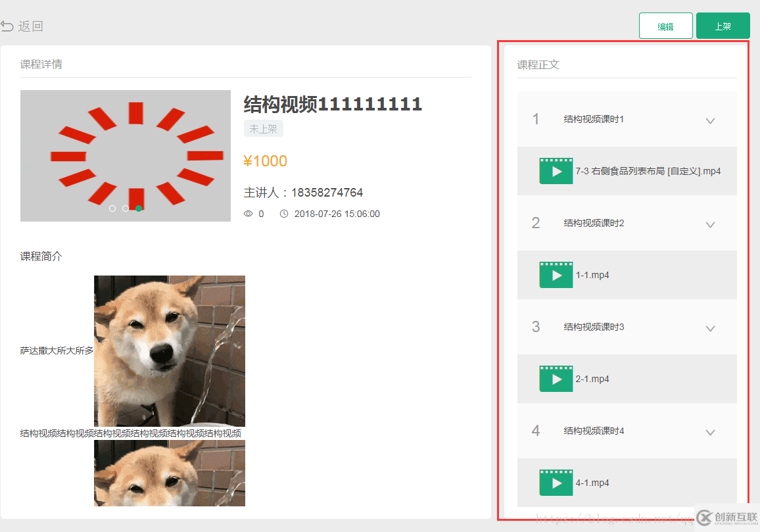
Task: Play the 4-1.mp4 video icon
Action: 556,483
